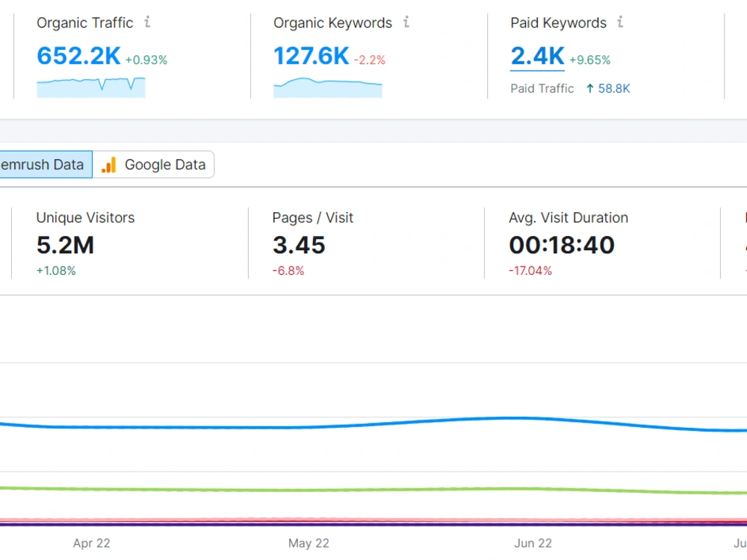Click the Organic Keywords sparkline chart
Screen dimensions: 747x560
pyautogui.click(x=328, y=87)
